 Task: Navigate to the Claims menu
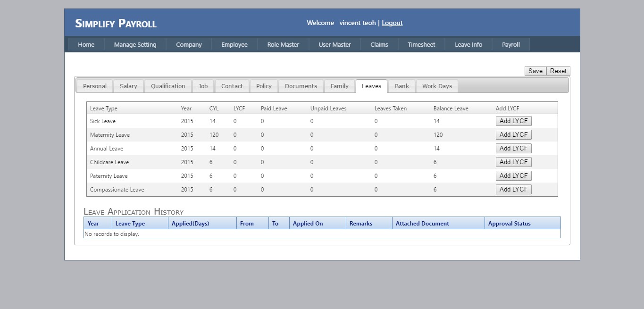tap(379, 45)
